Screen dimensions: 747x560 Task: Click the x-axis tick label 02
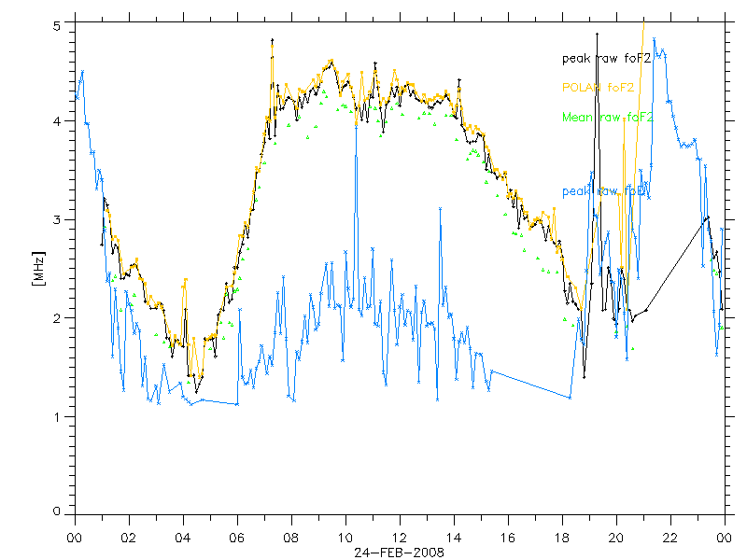click(x=129, y=538)
